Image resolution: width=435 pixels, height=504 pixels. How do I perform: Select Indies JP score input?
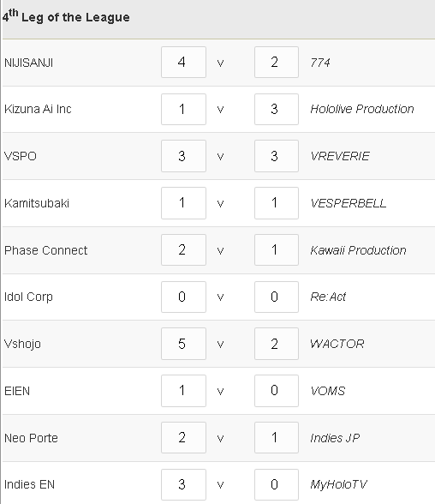(x=277, y=437)
